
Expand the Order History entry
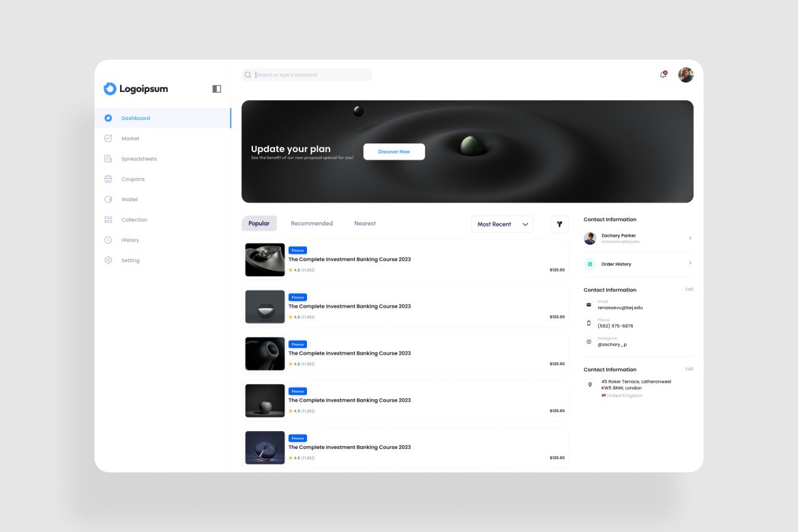coord(689,263)
